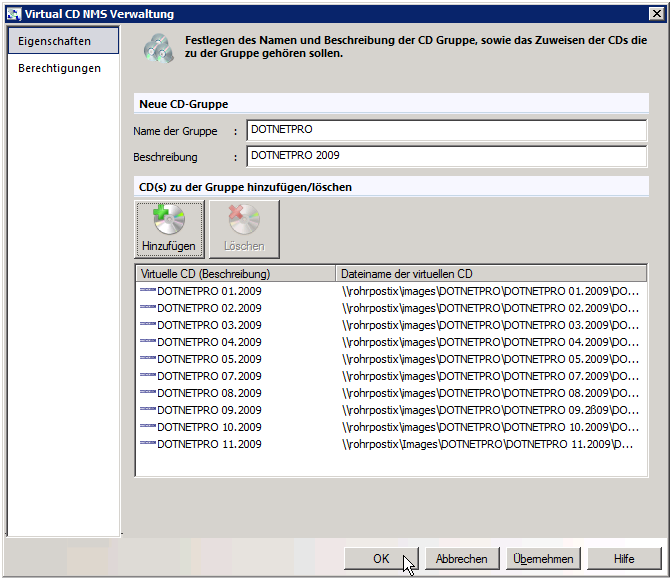Select the DOTNETPRO 03.2009 entry
Image resolution: width=671 pixels, height=578 pixels.
coord(209,325)
